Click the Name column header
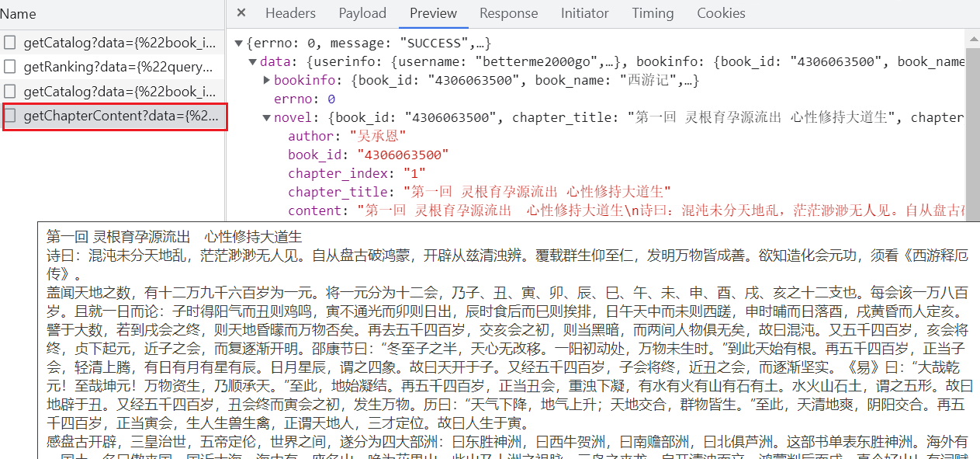 [18, 14]
